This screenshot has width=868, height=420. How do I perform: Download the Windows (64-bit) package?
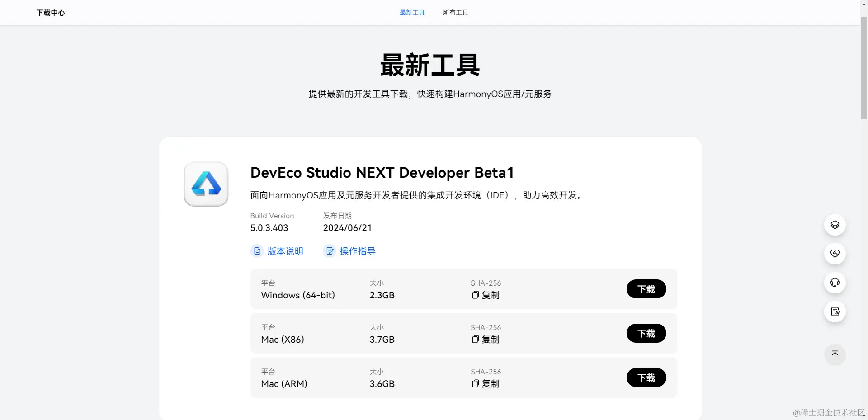tap(646, 289)
